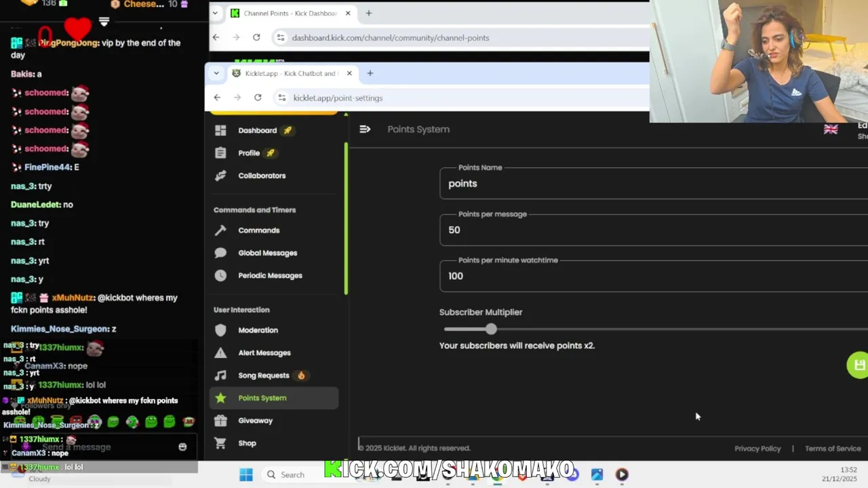Click chat username Kimmies_Nose_Surgeon
Image resolution: width=868 pixels, height=488 pixels.
tap(60, 329)
